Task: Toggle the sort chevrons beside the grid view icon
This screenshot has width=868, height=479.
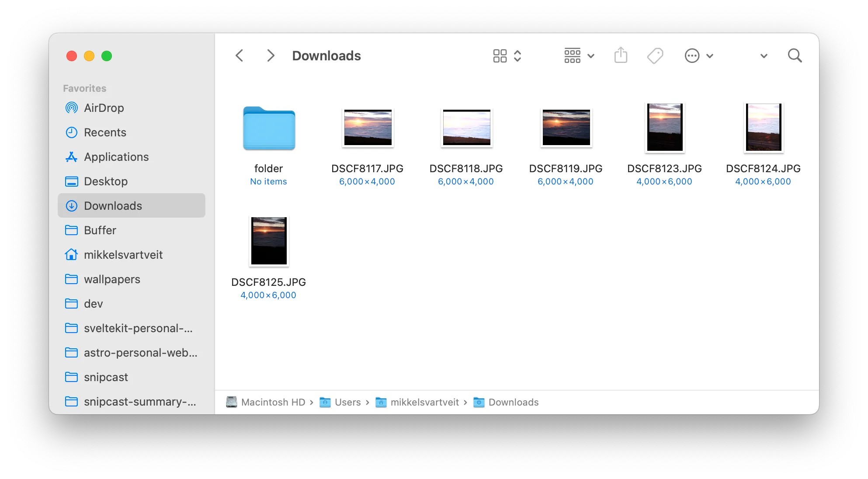Action: [x=517, y=56]
